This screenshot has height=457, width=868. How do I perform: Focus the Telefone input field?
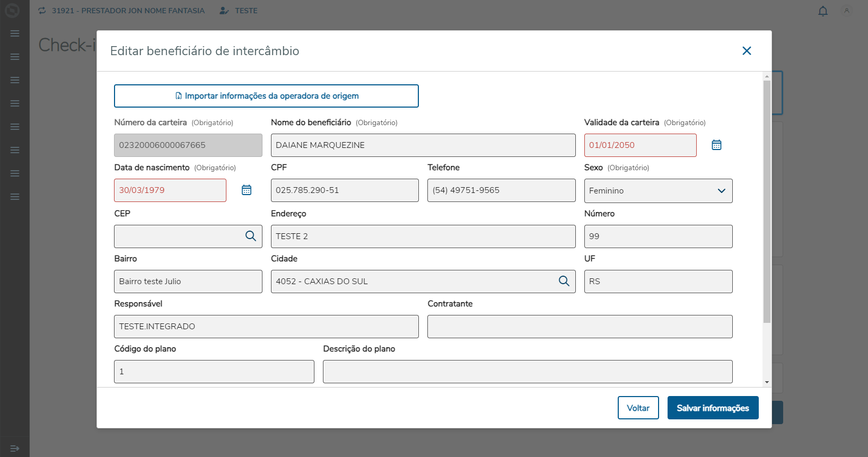click(501, 190)
